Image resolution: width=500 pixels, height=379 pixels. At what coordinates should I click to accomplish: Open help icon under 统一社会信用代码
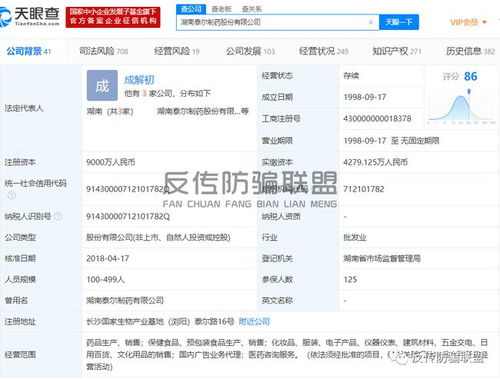[x=11, y=195]
